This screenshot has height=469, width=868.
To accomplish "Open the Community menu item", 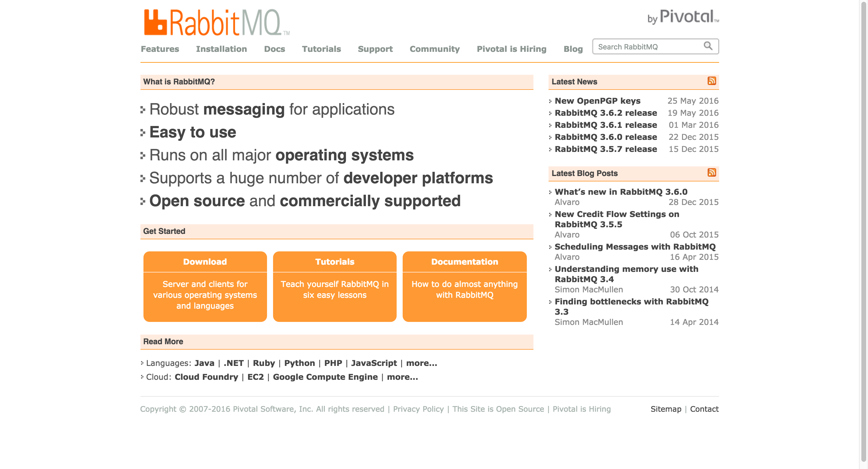I will (x=435, y=49).
